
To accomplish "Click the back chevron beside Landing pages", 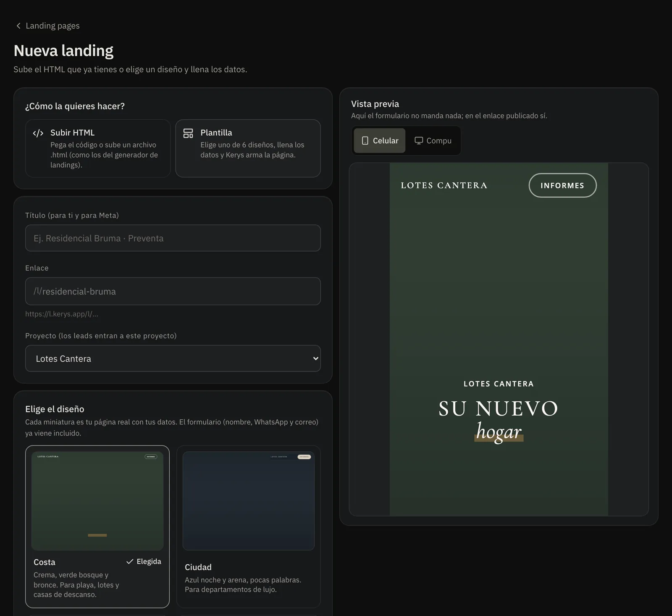I will pyautogui.click(x=18, y=26).
